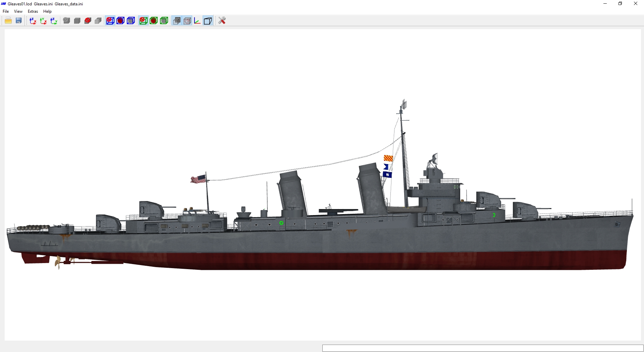
Task: Toggle the blue box with red sphere
Action: [120, 21]
